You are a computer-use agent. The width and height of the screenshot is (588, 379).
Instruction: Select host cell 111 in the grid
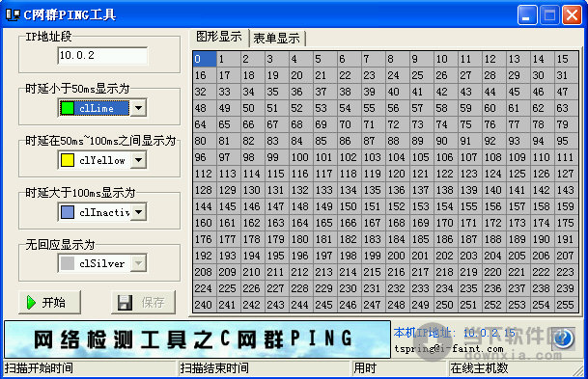click(566, 157)
